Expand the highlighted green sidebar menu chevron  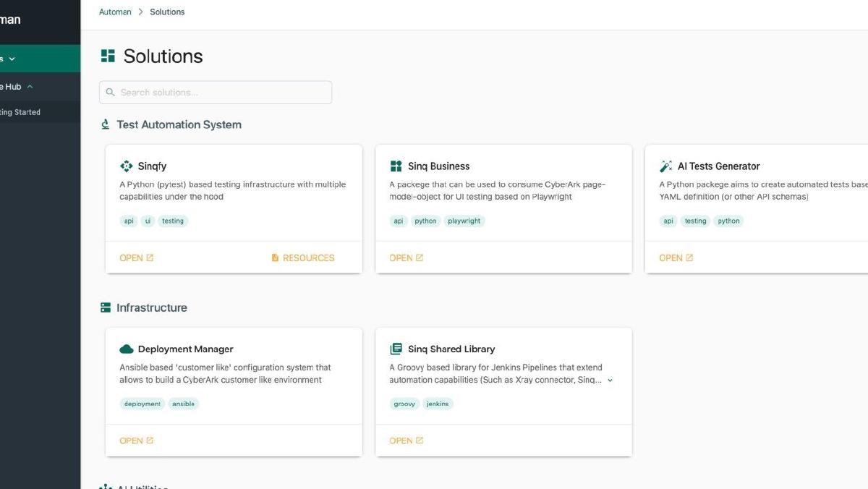click(x=12, y=59)
